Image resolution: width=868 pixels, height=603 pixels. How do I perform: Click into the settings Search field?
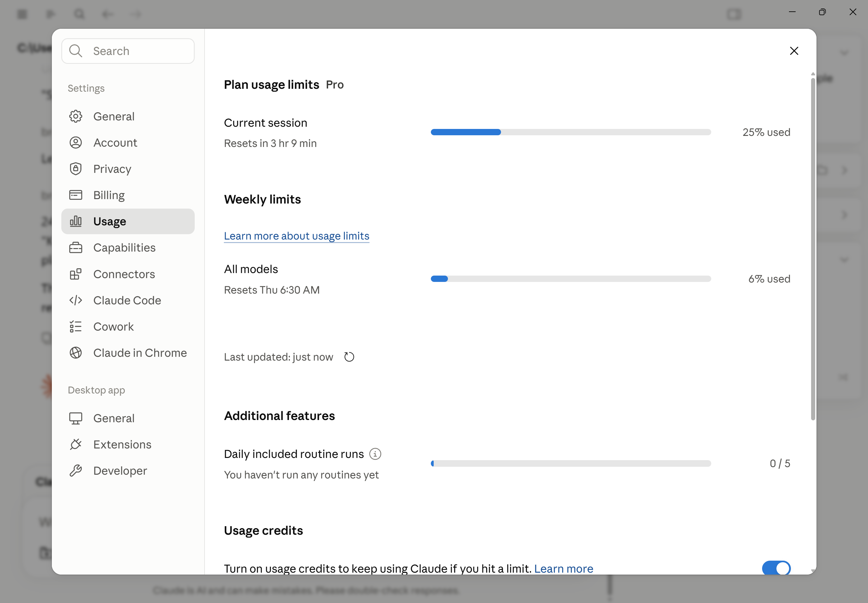click(x=128, y=51)
